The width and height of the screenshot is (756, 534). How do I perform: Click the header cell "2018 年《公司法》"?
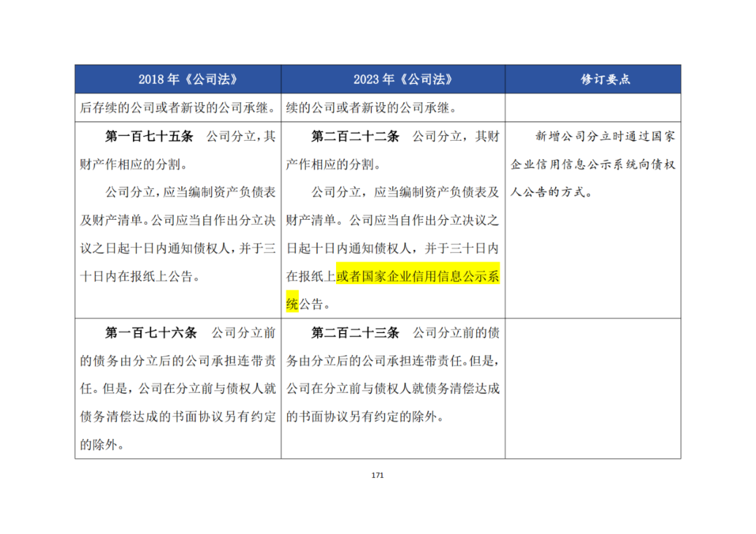(178, 79)
